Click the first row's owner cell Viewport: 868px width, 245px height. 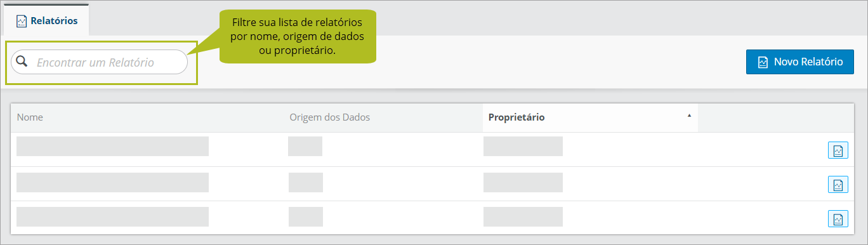click(x=523, y=146)
